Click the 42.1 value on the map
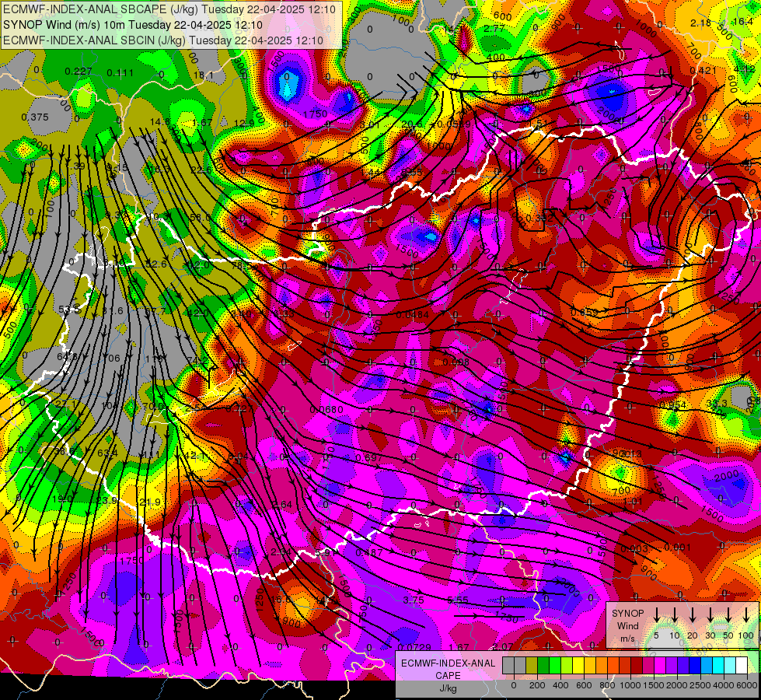Screen dimensions: 761x700 coord(196,456)
